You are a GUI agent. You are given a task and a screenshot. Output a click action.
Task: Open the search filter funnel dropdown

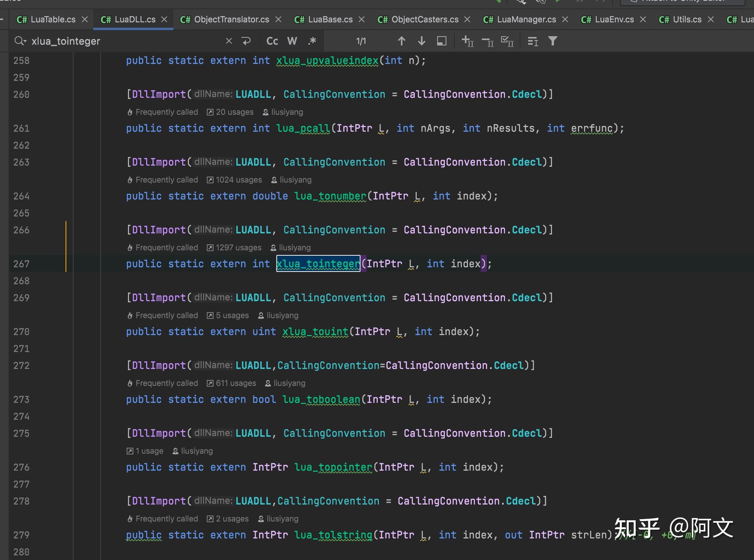(553, 41)
